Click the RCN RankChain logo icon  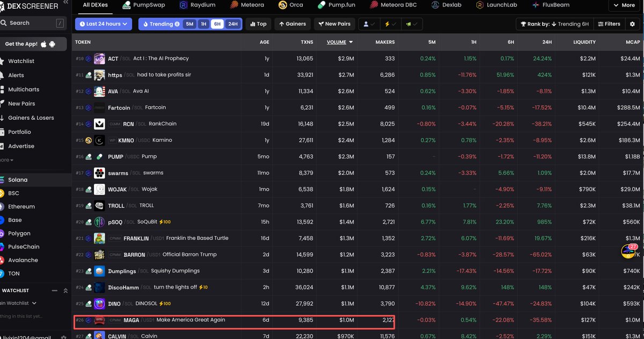click(x=99, y=124)
